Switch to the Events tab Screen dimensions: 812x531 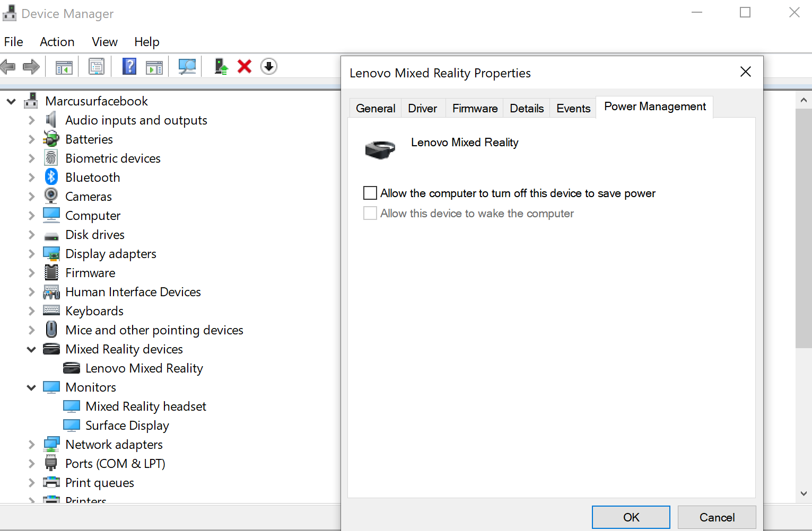pos(573,108)
